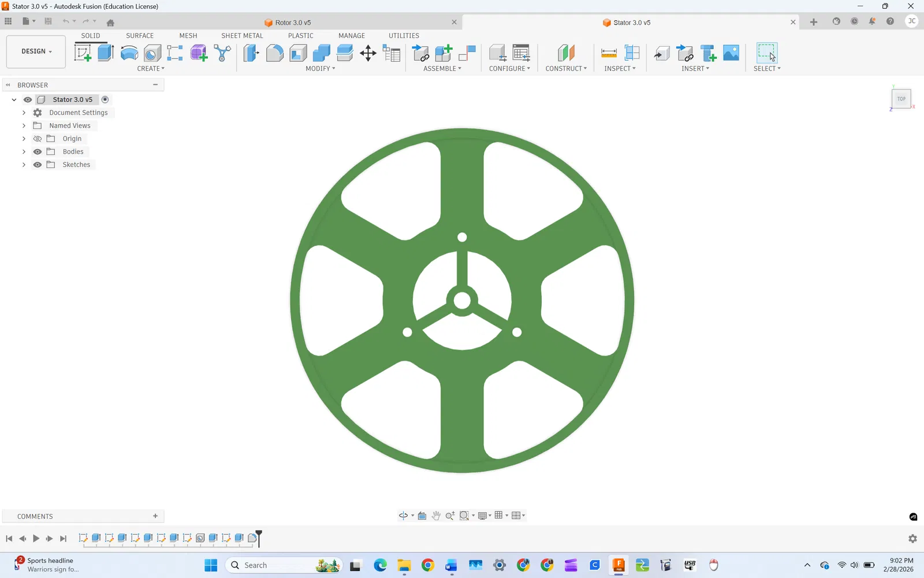Switch to the UTILITIES tab
Screen dimensions: 924x578
(404, 36)
